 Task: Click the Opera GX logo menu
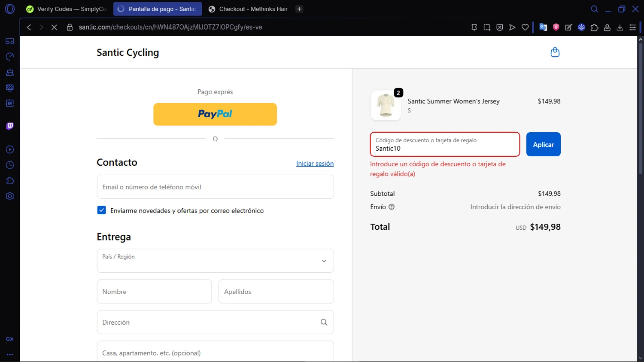pos(10,9)
